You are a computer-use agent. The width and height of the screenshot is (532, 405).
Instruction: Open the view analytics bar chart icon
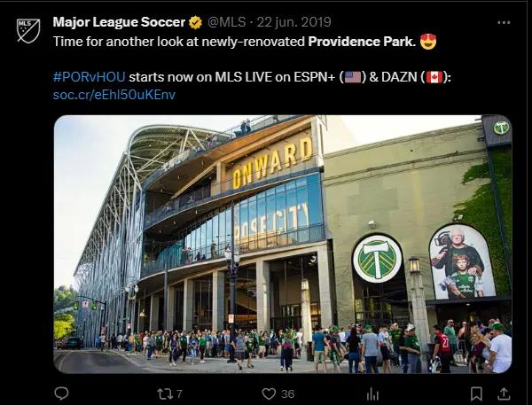[x=372, y=394]
